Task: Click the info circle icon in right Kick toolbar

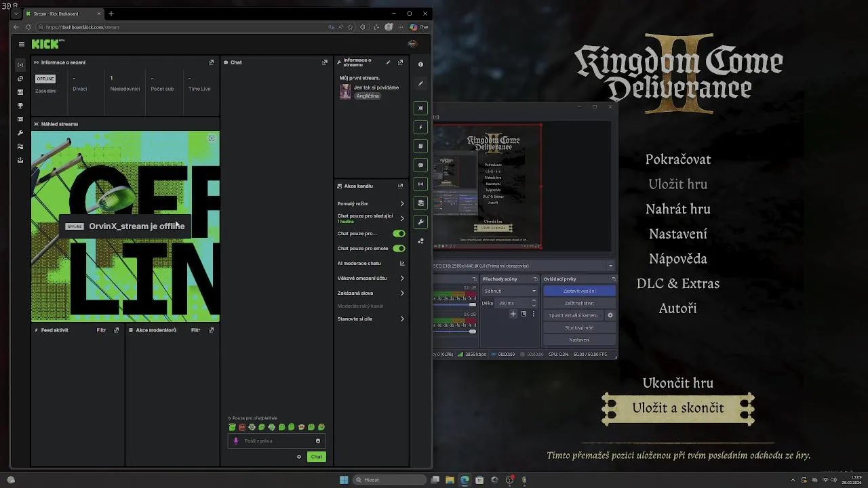Action: [x=420, y=64]
